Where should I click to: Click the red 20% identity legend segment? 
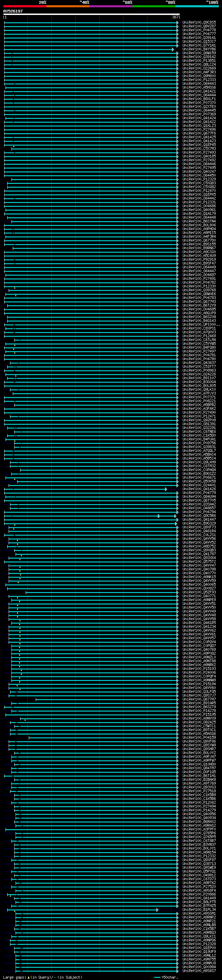(x=25, y=6)
